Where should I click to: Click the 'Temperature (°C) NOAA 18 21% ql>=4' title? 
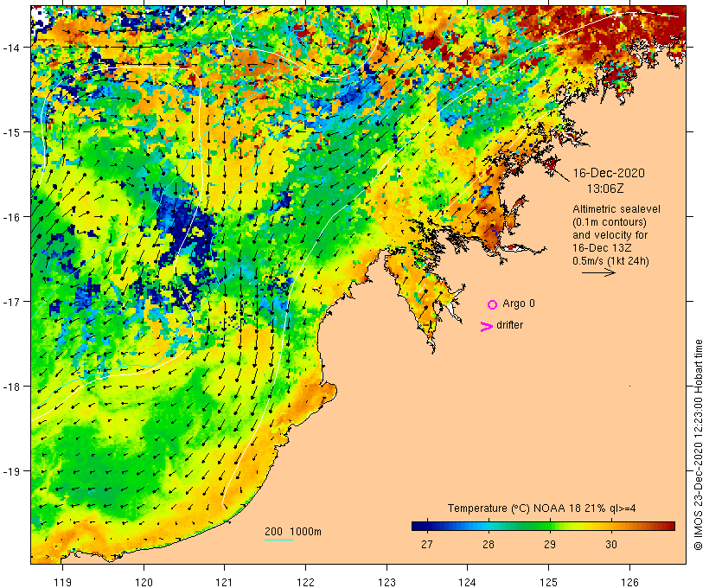[542, 508]
